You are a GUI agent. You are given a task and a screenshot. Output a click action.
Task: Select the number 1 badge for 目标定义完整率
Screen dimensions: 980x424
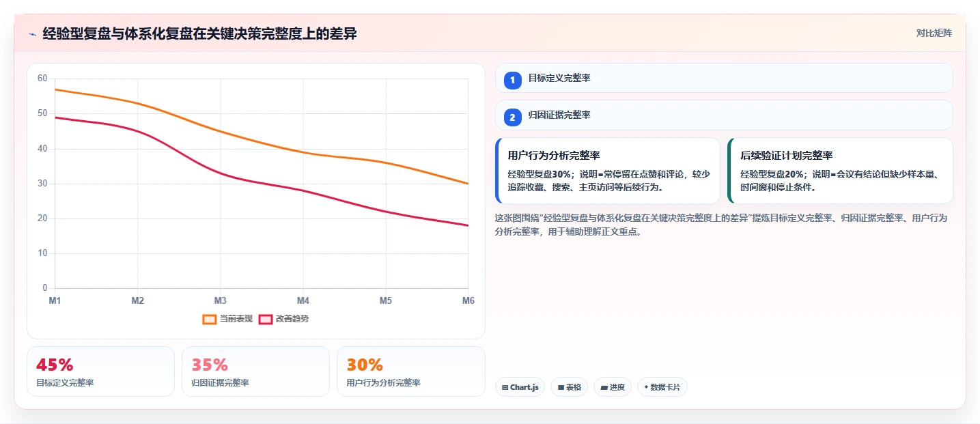pyautogui.click(x=513, y=80)
